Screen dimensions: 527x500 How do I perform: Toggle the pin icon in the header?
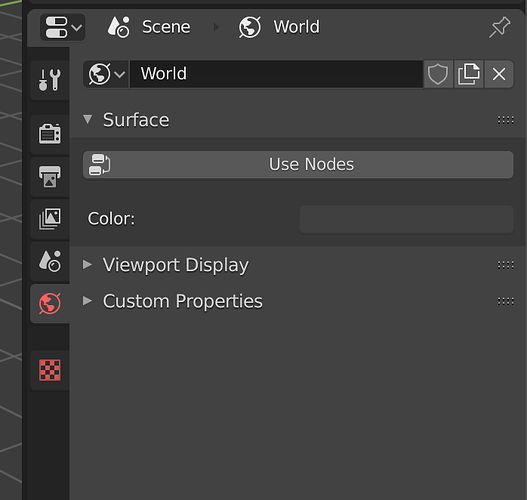pos(499,27)
